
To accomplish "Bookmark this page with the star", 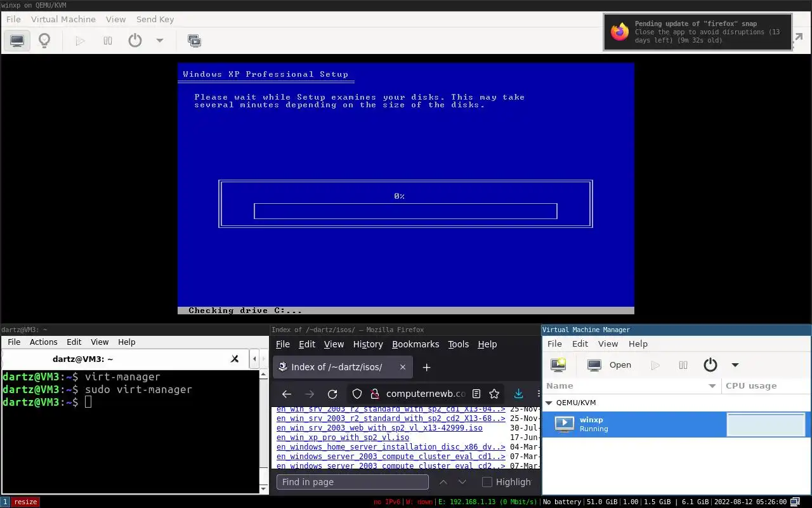I will [494, 394].
